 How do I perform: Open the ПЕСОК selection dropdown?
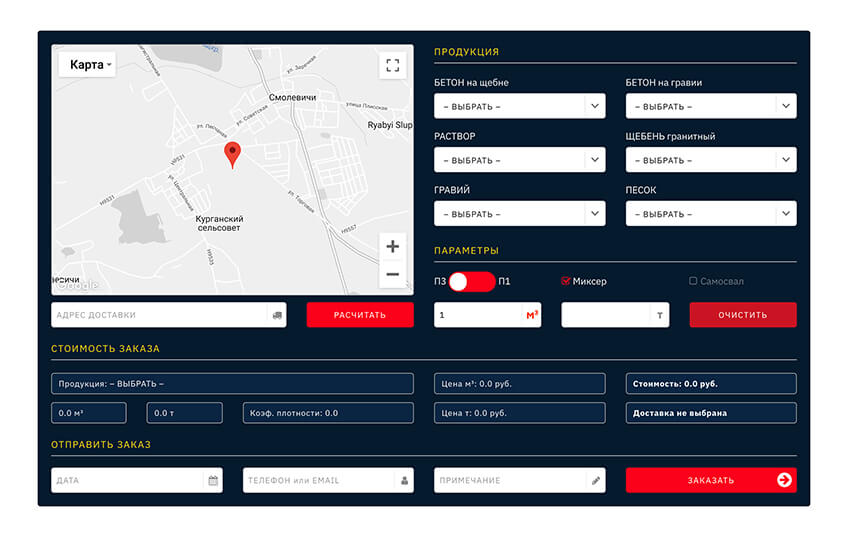tap(711, 214)
